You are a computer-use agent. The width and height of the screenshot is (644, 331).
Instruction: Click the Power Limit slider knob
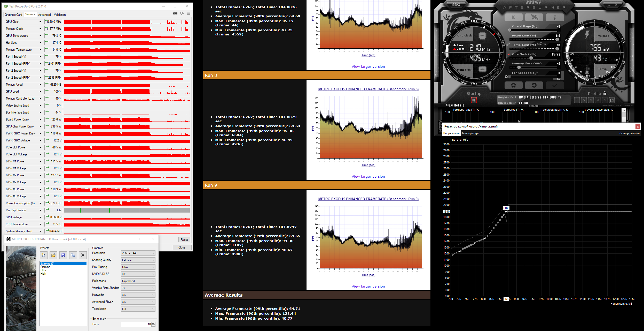tap(557, 40)
